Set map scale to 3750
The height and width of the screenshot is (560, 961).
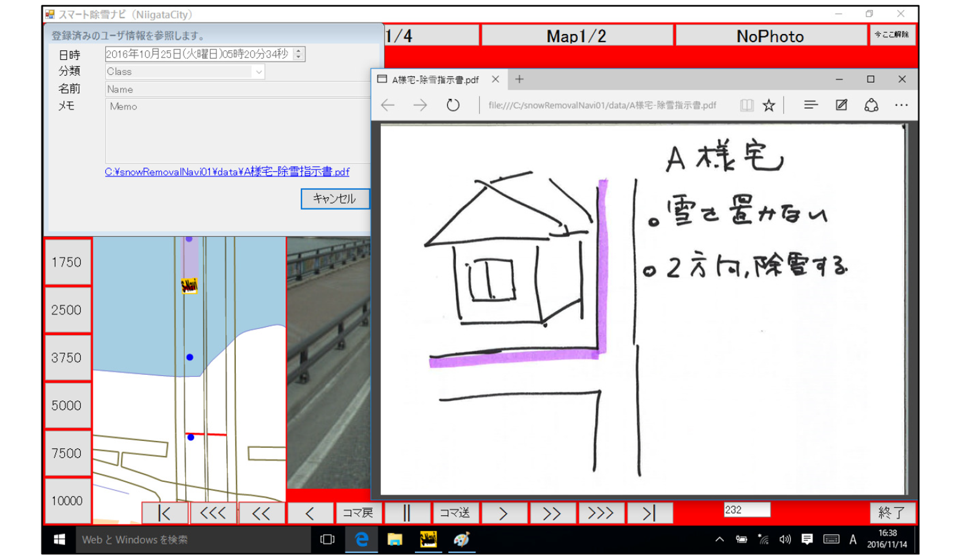[67, 358]
